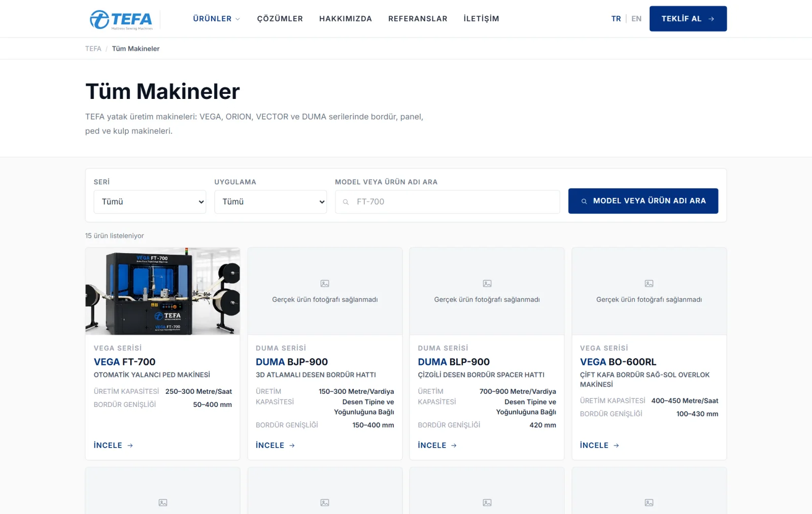Image resolution: width=812 pixels, height=514 pixels.
Task: Click the '420 mm' border width value
Action: (543, 425)
